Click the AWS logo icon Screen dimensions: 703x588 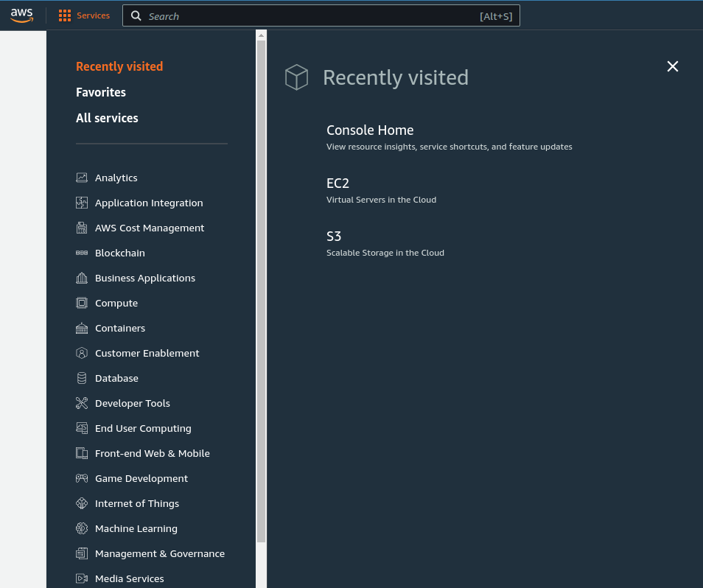(x=22, y=15)
